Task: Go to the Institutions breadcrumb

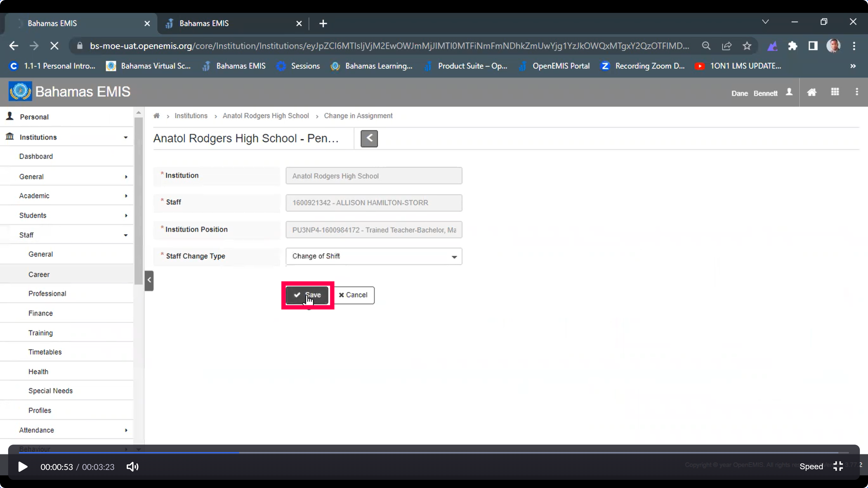Action: (191, 116)
